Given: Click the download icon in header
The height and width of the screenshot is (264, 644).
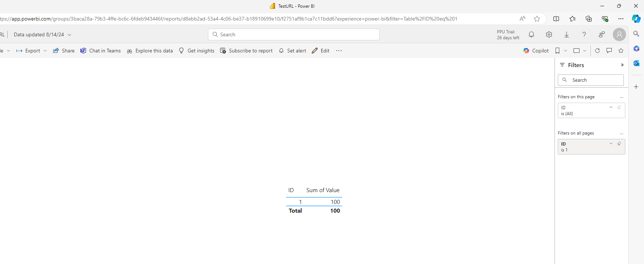Looking at the screenshot, I should (x=566, y=34).
